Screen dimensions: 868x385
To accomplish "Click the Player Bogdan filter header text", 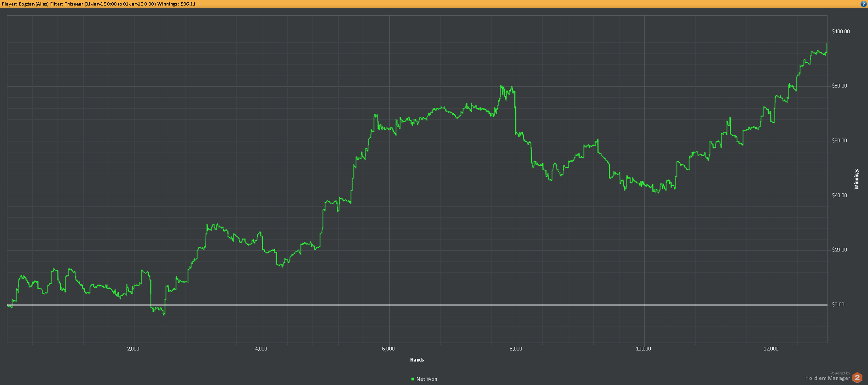I will (x=99, y=4).
